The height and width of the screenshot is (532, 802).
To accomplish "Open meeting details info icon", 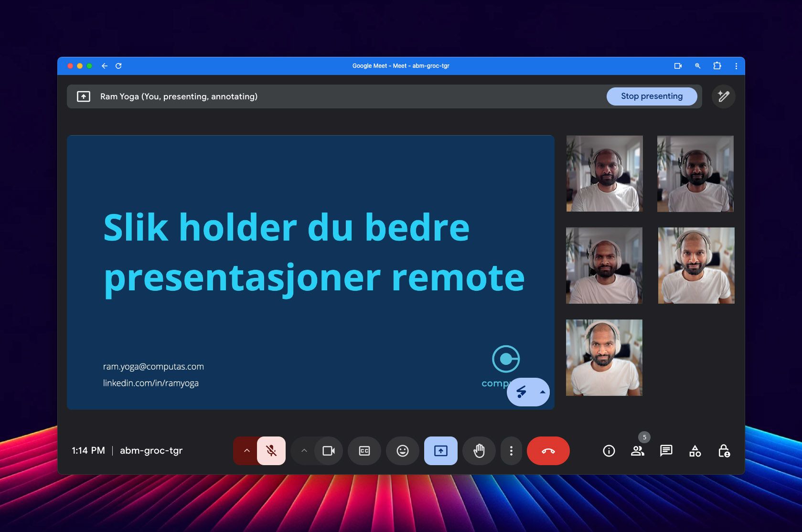I will 609,451.
